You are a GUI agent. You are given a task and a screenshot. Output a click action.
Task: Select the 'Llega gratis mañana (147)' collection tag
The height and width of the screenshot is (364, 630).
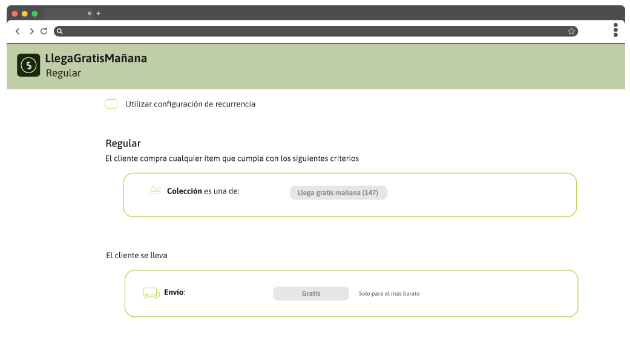coord(338,193)
